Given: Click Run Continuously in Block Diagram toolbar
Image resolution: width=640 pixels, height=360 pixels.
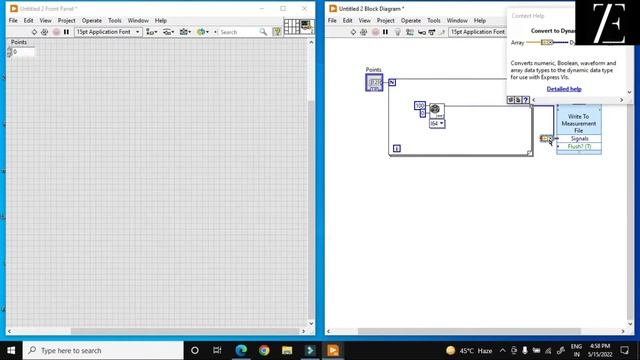Looking at the screenshot, I should 363,32.
